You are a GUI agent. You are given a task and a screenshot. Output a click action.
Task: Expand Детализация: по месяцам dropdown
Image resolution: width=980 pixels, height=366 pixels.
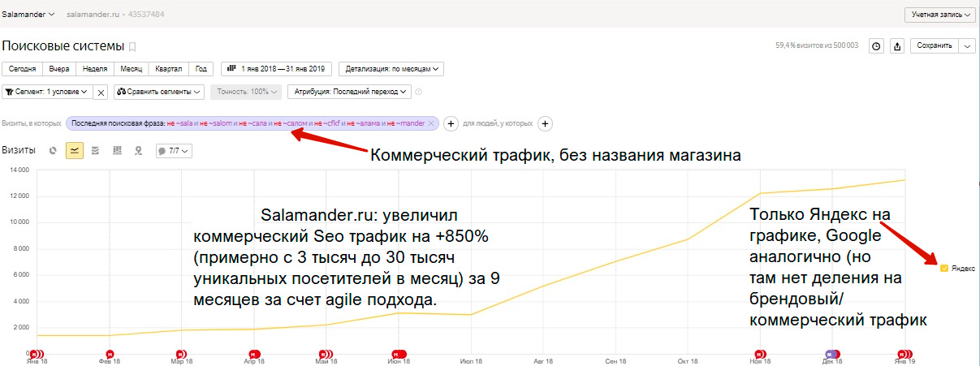(x=392, y=69)
